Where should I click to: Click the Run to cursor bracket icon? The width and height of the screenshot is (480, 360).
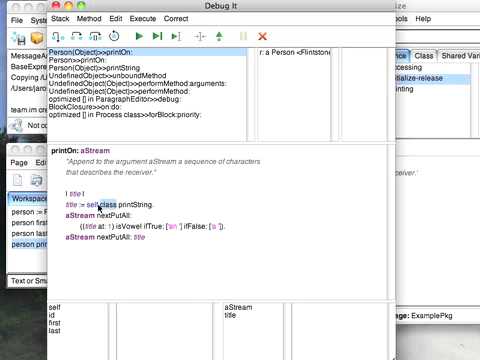(x=176, y=36)
